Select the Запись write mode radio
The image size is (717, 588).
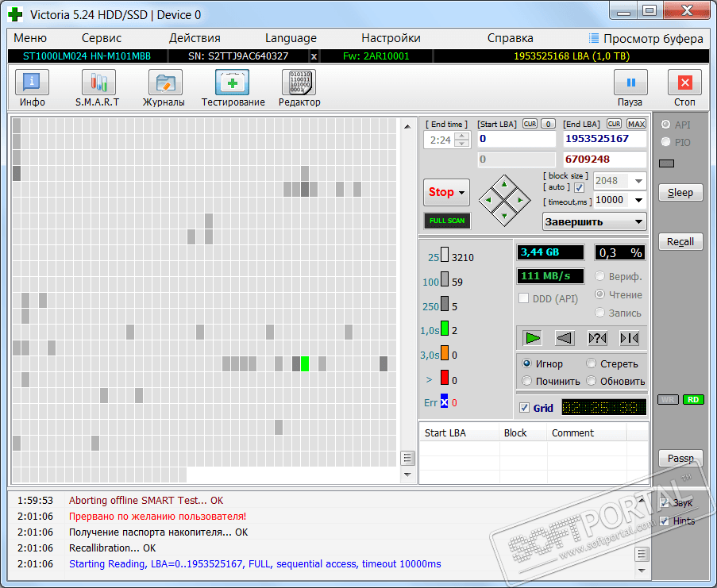coord(600,313)
